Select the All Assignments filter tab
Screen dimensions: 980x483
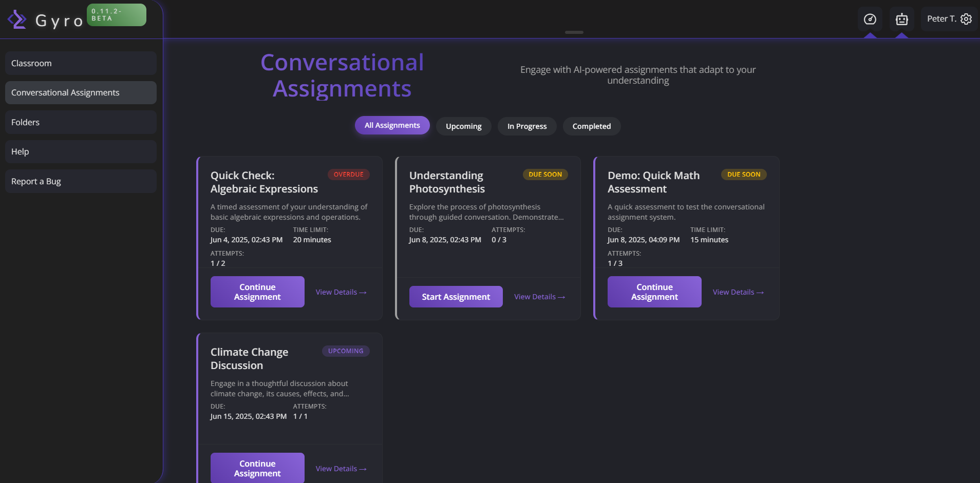click(392, 125)
